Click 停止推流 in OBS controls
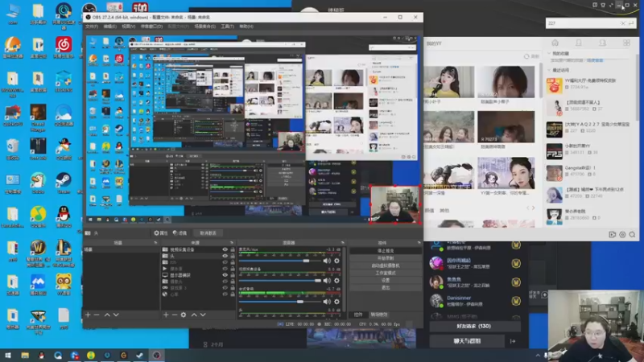 (x=386, y=251)
